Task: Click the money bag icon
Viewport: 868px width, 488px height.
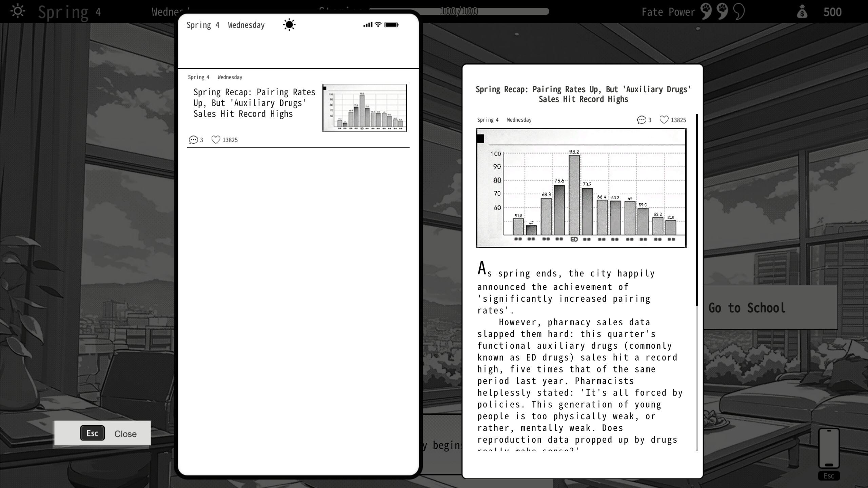Action: pyautogui.click(x=802, y=12)
